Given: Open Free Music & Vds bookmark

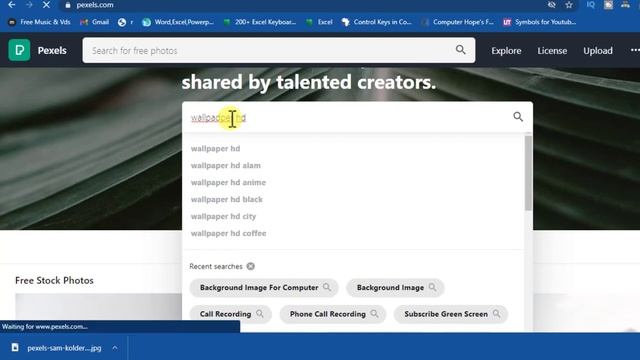Looking at the screenshot, I should (x=40, y=22).
